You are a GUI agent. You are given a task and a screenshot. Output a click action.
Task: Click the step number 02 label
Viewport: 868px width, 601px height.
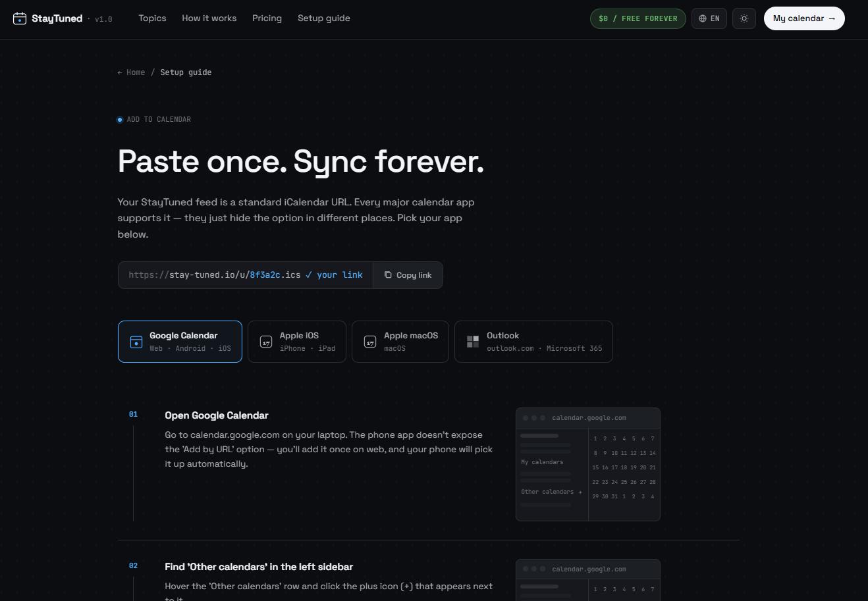[x=133, y=566]
